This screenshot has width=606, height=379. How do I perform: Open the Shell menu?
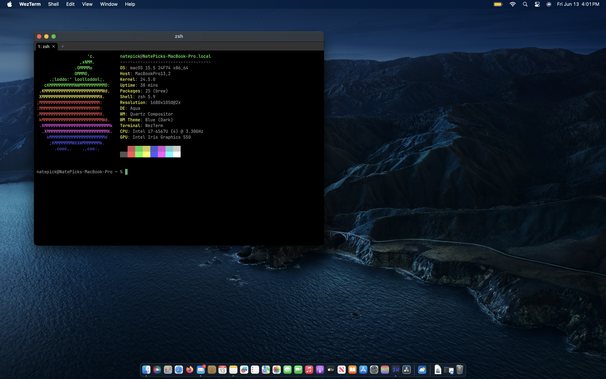click(x=53, y=4)
